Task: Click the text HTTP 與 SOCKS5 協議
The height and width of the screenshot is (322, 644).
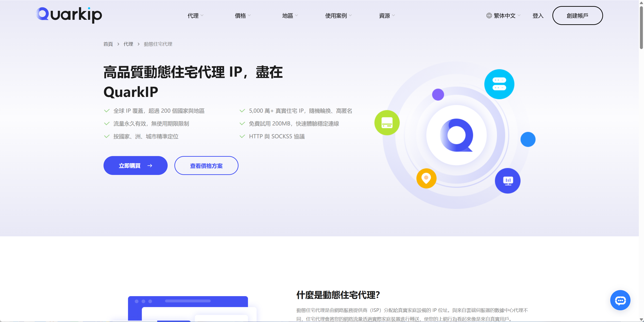Action: coord(277,136)
